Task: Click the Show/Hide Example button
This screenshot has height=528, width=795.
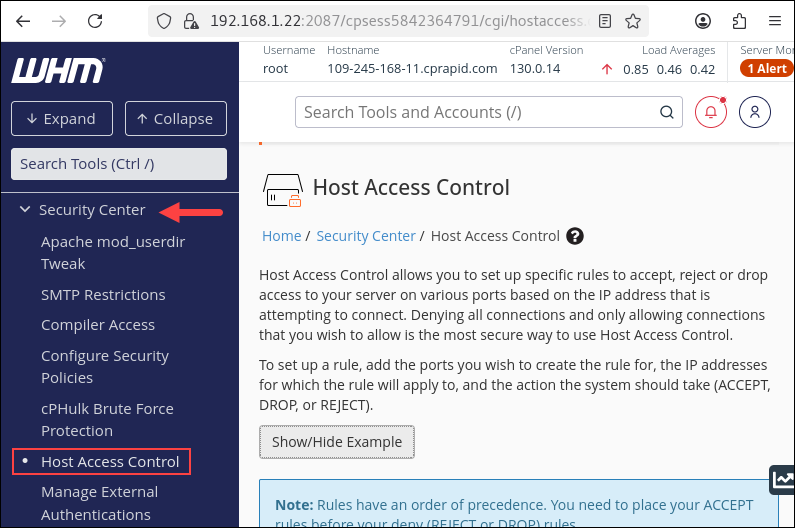Action: tap(336, 442)
